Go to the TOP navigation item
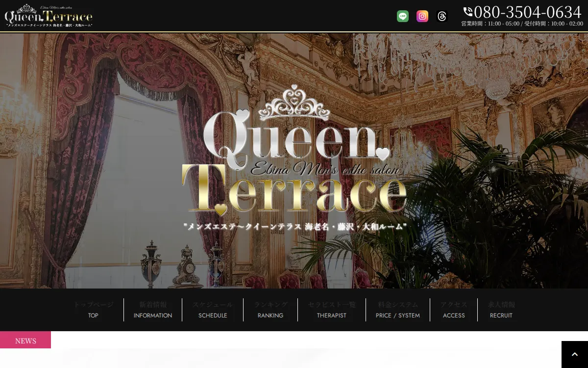588x368 pixels. coord(93,310)
